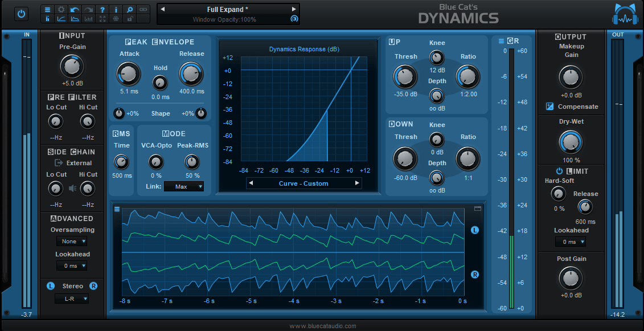Open the Oversampling None dropdown

pos(72,241)
